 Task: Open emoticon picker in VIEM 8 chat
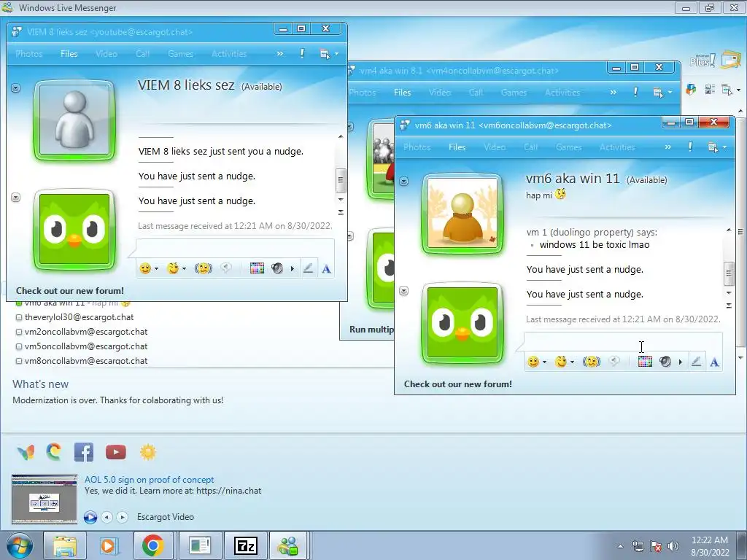click(145, 268)
